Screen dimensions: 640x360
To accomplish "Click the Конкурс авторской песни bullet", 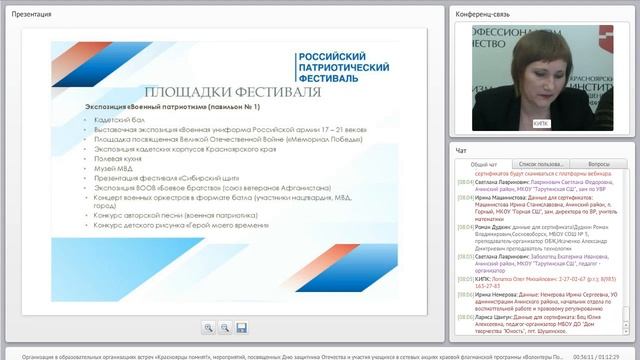I will click(176, 216).
